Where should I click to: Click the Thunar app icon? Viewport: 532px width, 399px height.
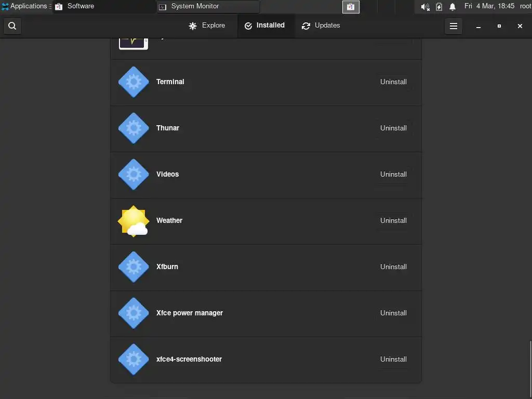134,128
